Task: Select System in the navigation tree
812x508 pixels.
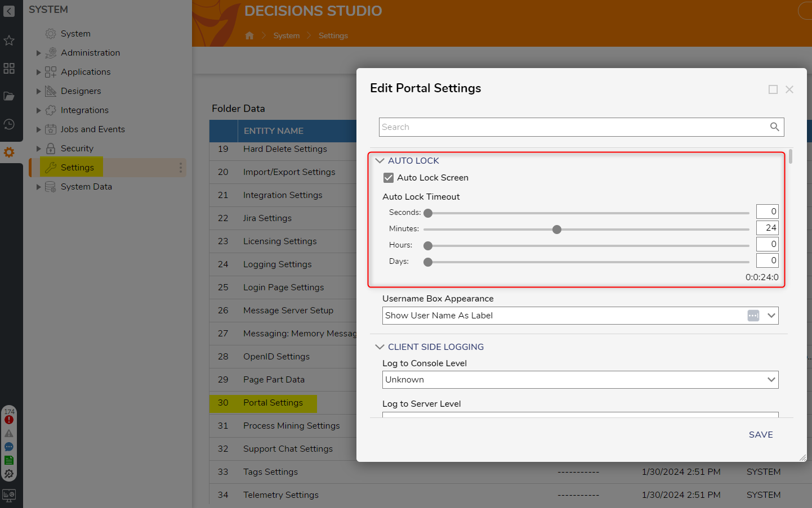Action: 75,34
